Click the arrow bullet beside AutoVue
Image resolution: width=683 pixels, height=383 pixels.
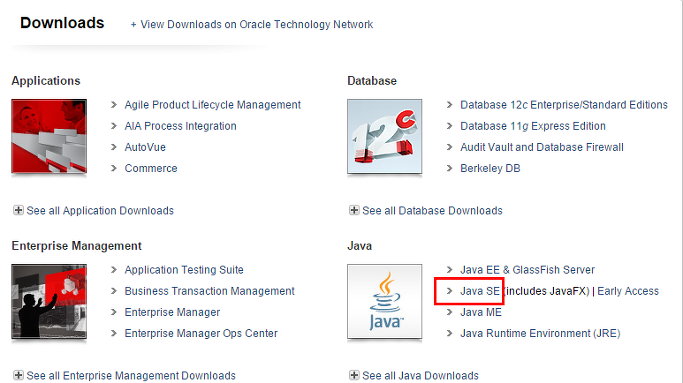(x=114, y=147)
